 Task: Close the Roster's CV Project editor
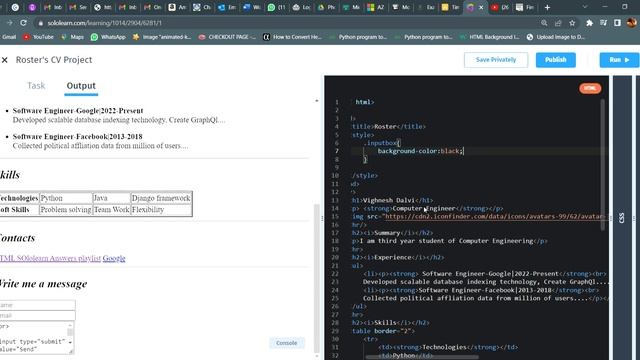pos(5,60)
